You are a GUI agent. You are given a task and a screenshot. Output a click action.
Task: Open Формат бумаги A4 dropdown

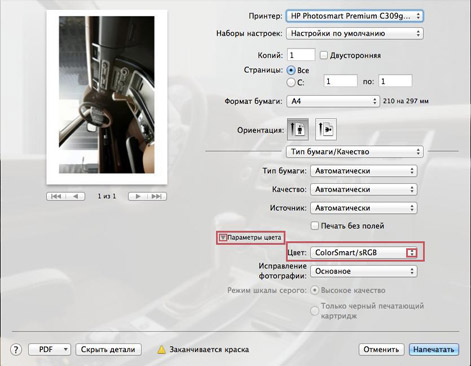tap(333, 101)
